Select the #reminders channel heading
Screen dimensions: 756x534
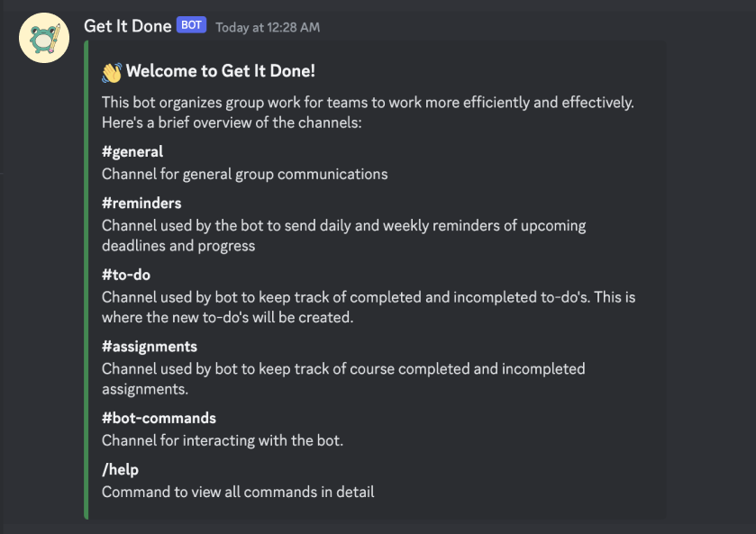(x=141, y=203)
